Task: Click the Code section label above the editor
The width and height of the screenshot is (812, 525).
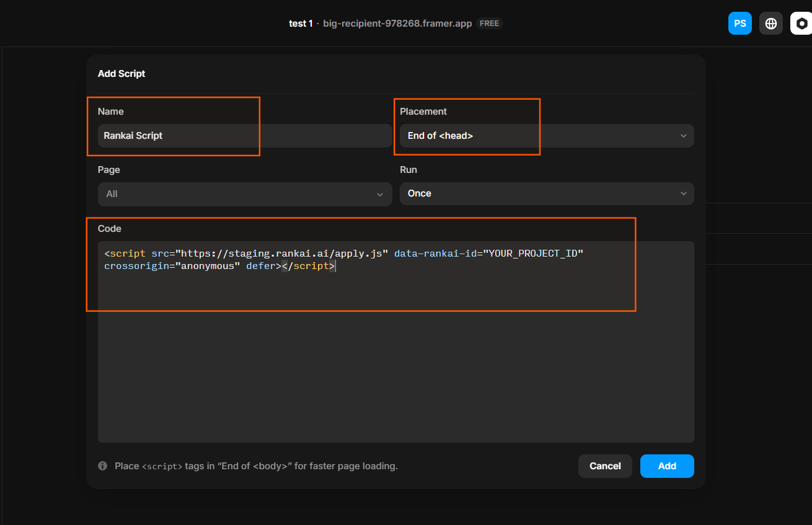Action: pyautogui.click(x=109, y=228)
